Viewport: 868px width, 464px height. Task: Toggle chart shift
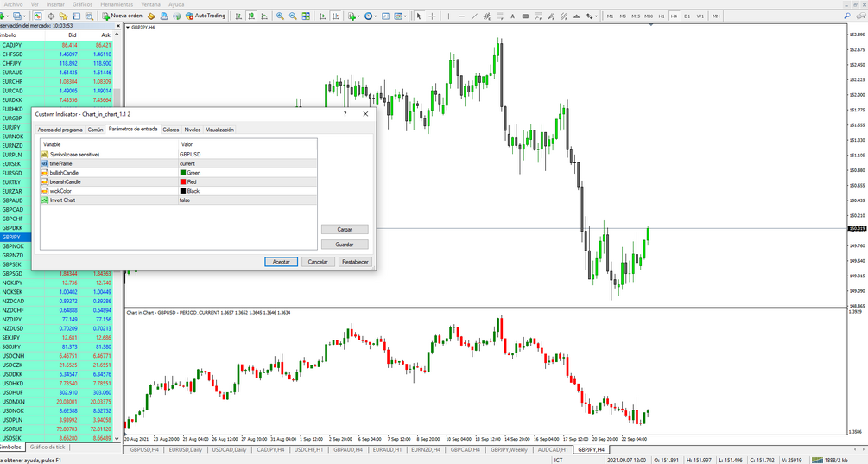point(335,16)
